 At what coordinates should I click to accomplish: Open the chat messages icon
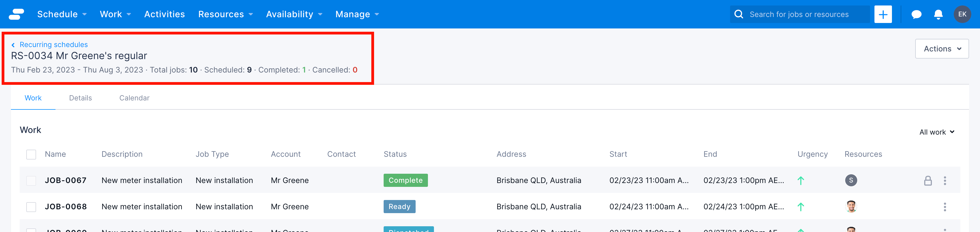tap(916, 14)
